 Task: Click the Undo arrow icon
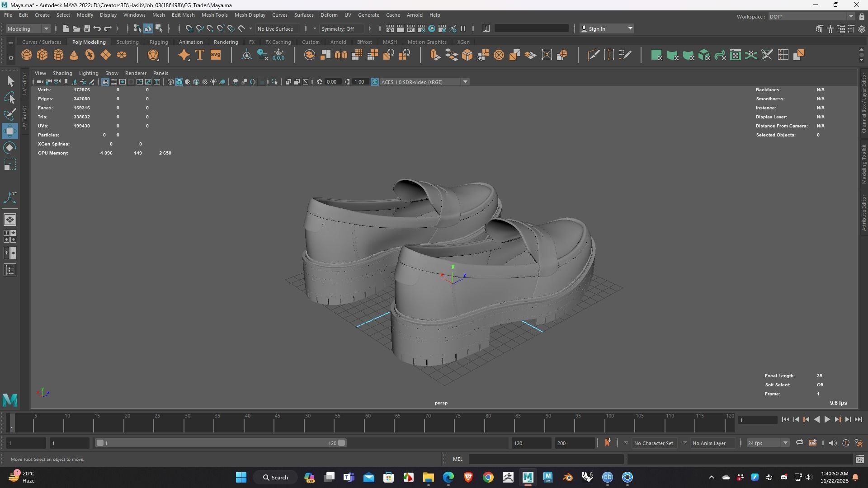click(x=97, y=28)
